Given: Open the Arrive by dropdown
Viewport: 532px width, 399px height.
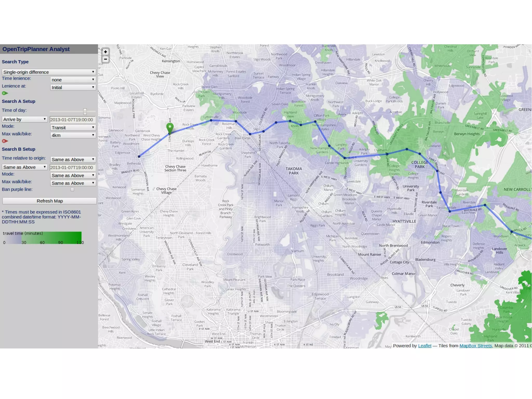Looking at the screenshot, I should tap(24, 119).
